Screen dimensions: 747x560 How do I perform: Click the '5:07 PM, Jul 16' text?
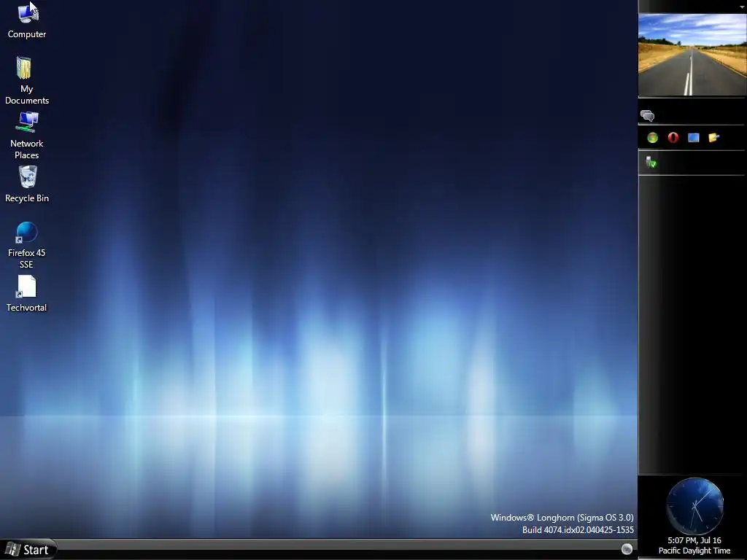[694, 540]
